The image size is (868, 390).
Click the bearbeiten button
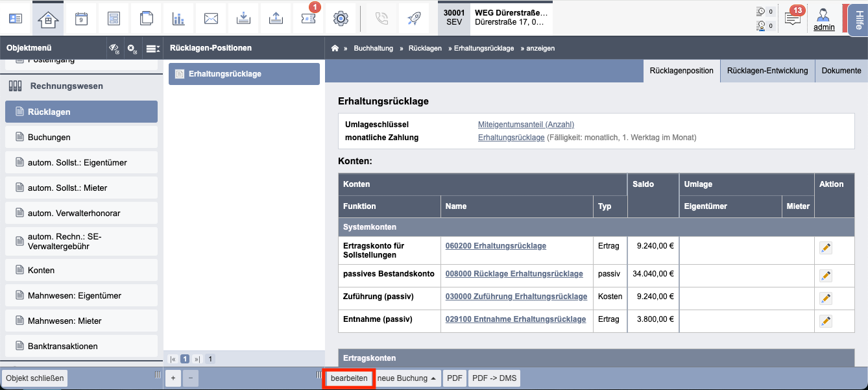coord(349,378)
